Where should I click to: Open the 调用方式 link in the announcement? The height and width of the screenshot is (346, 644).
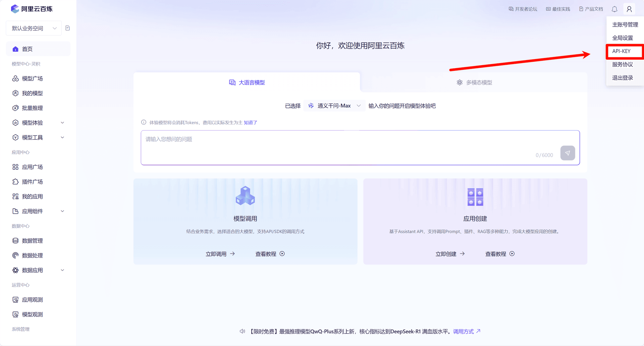click(467, 332)
